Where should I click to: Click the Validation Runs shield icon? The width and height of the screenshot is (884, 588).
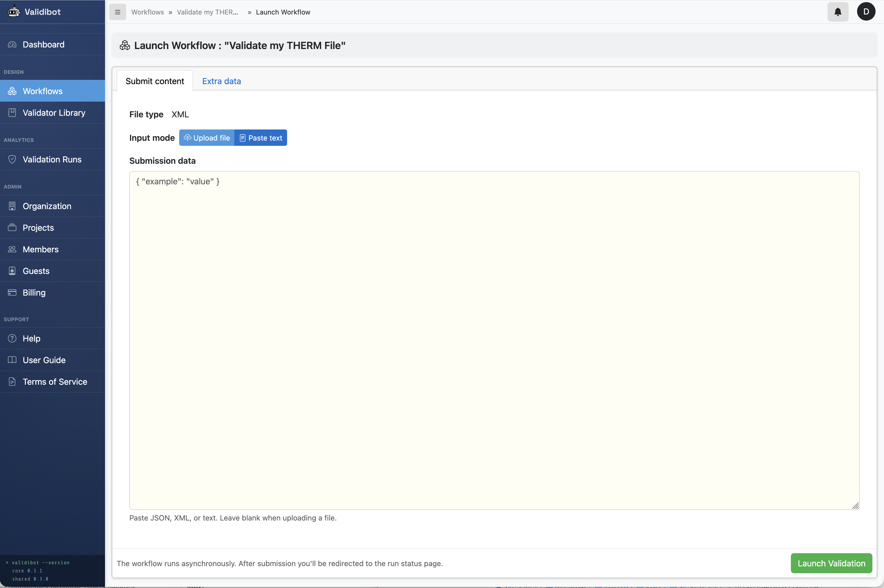pyautogui.click(x=12, y=159)
